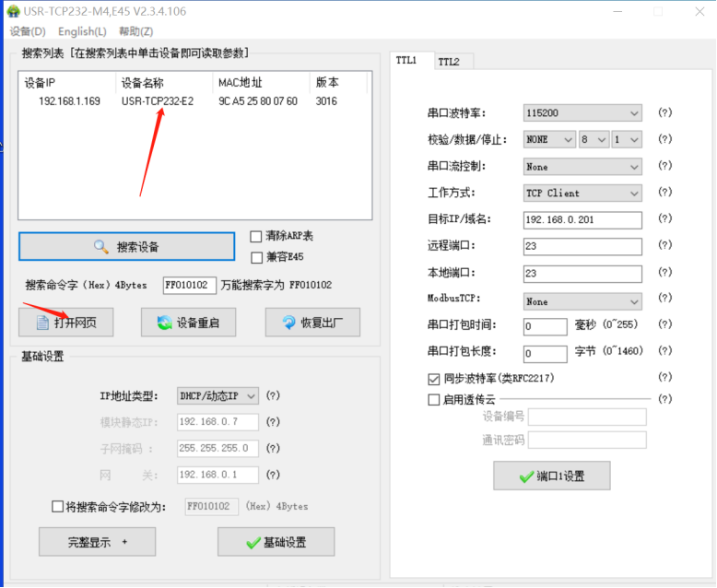Click the help (?) icon beside IP地址类型

point(273,395)
